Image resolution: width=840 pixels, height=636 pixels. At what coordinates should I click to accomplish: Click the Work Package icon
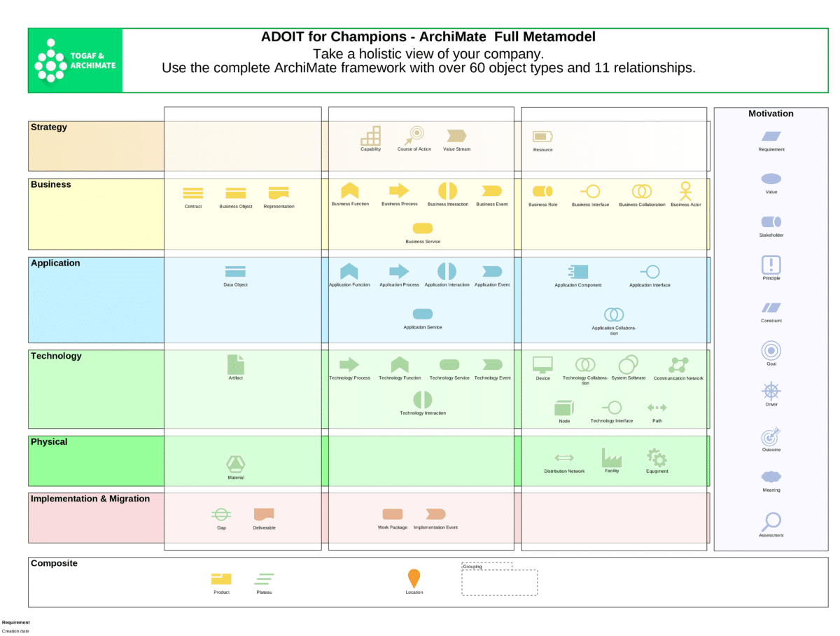[x=393, y=513]
